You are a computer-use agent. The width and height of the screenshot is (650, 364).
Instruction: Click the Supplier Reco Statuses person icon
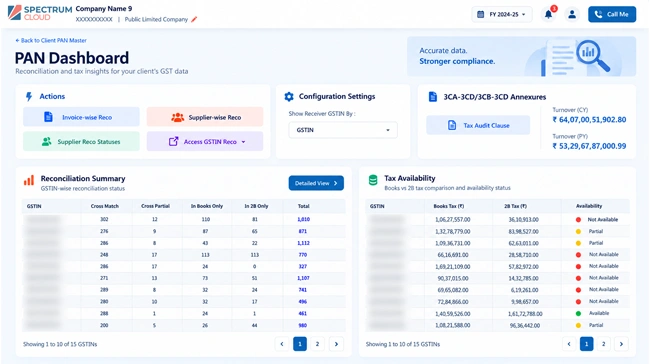tap(46, 141)
